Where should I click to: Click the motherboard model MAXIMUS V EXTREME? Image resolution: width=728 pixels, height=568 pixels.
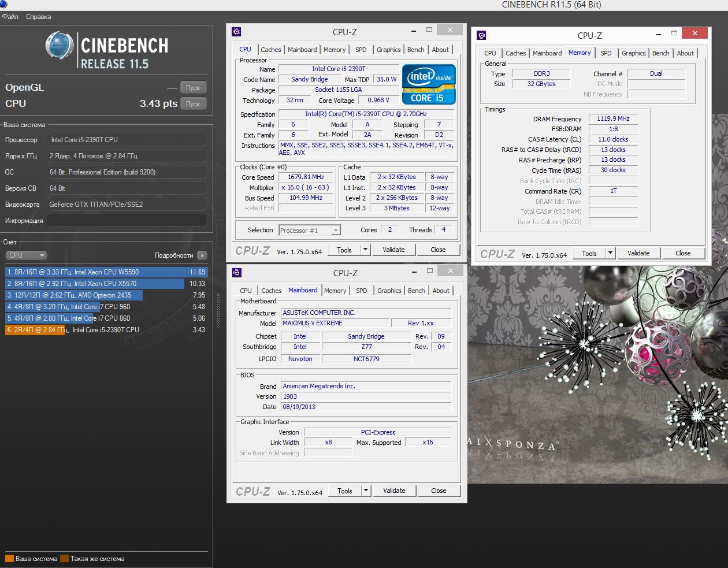[335, 323]
